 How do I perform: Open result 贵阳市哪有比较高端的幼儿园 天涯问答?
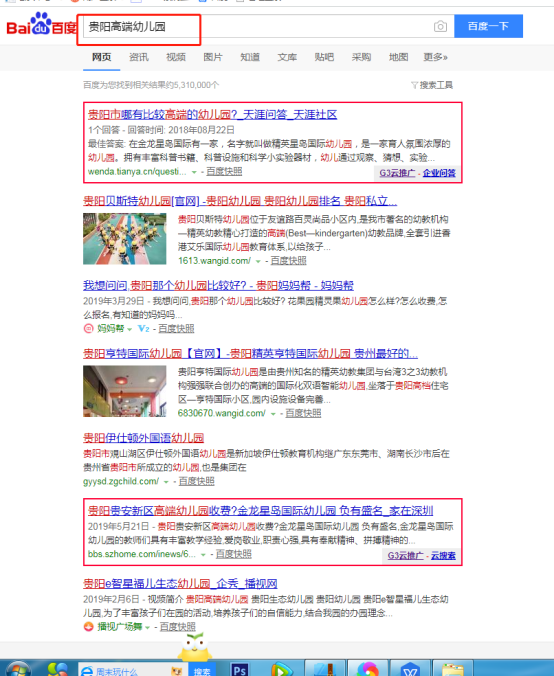213,115
